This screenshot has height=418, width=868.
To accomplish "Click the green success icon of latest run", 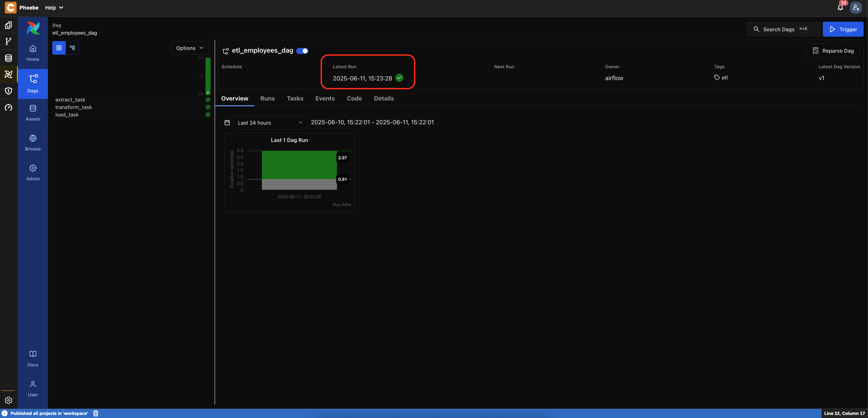I will 399,78.
